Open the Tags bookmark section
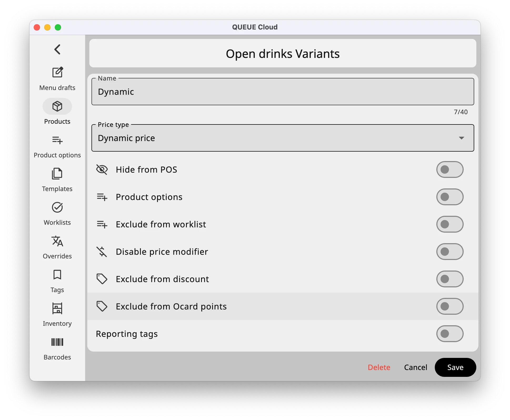The width and height of the screenshot is (510, 420). point(57,281)
